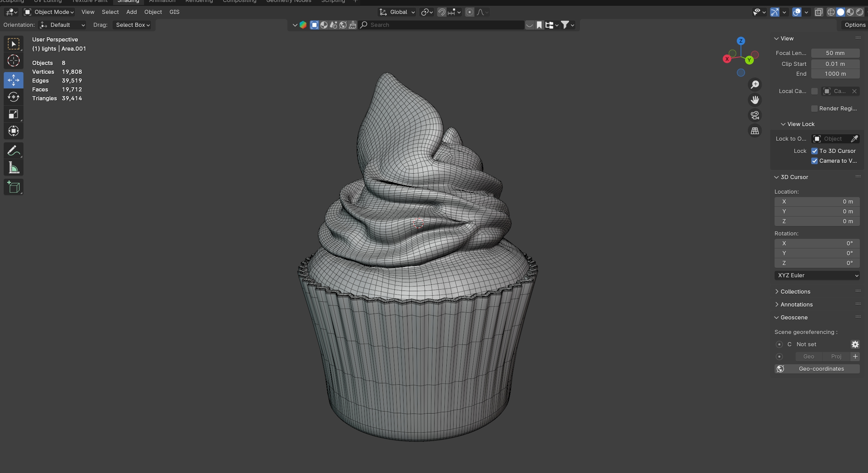
Task: Choose the Annotate pencil tool
Action: [x=14, y=151]
